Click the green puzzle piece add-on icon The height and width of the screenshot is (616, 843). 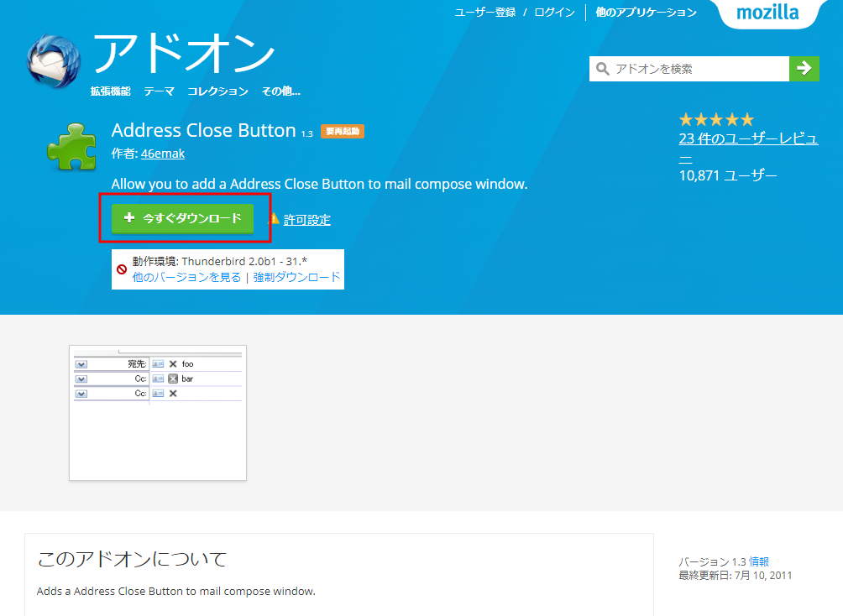click(x=72, y=146)
